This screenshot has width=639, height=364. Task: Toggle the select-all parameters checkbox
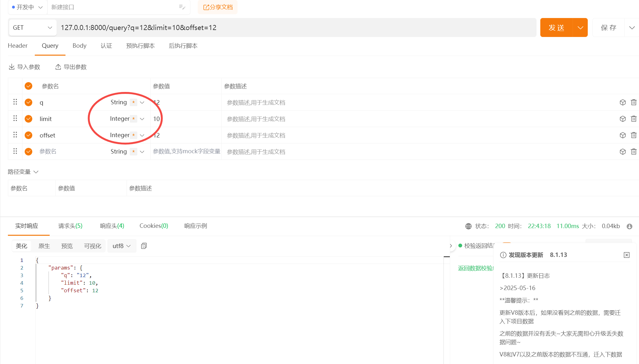tap(28, 86)
